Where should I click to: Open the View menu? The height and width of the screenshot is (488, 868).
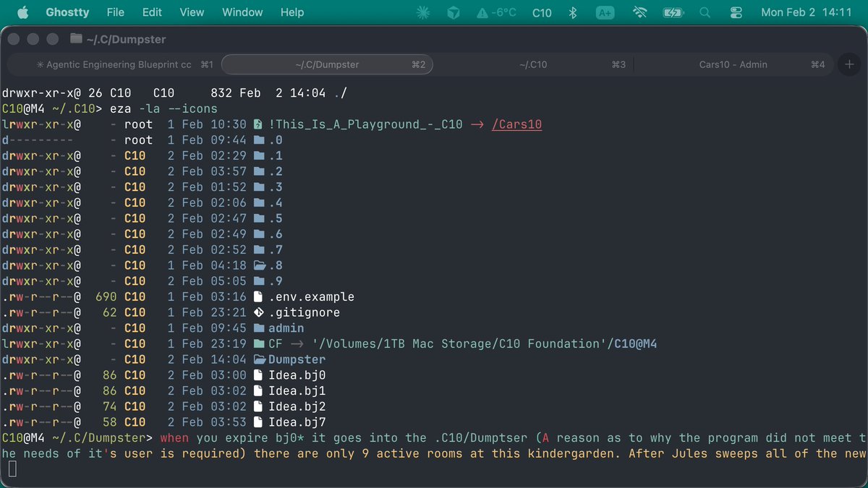pyautogui.click(x=192, y=12)
